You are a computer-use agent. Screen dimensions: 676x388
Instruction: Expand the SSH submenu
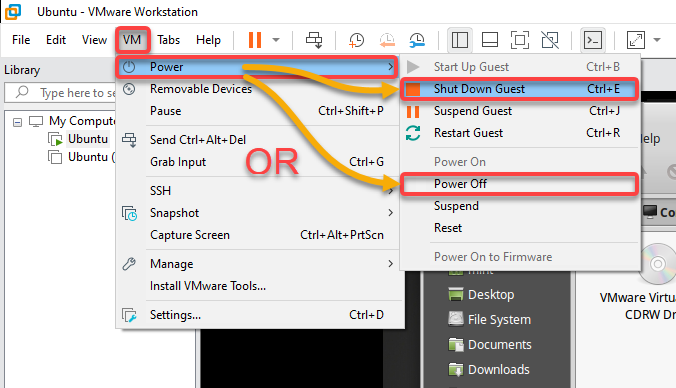[257, 191]
